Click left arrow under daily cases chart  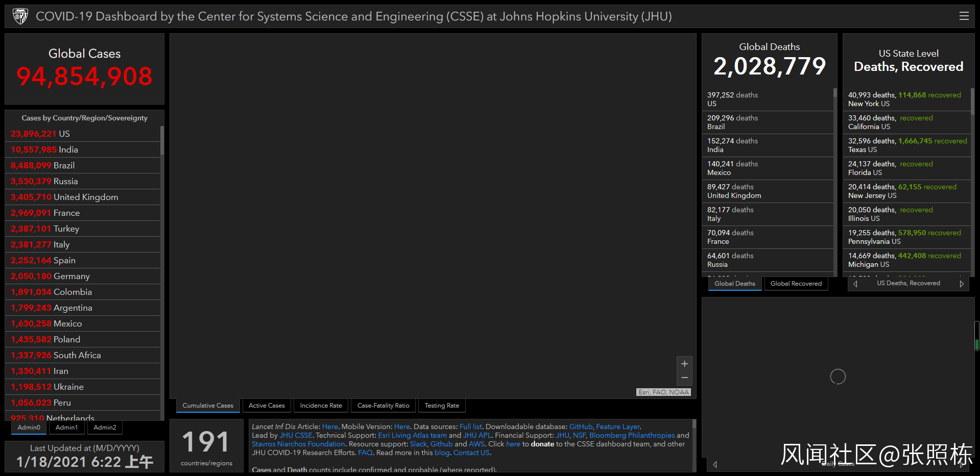point(715,464)
